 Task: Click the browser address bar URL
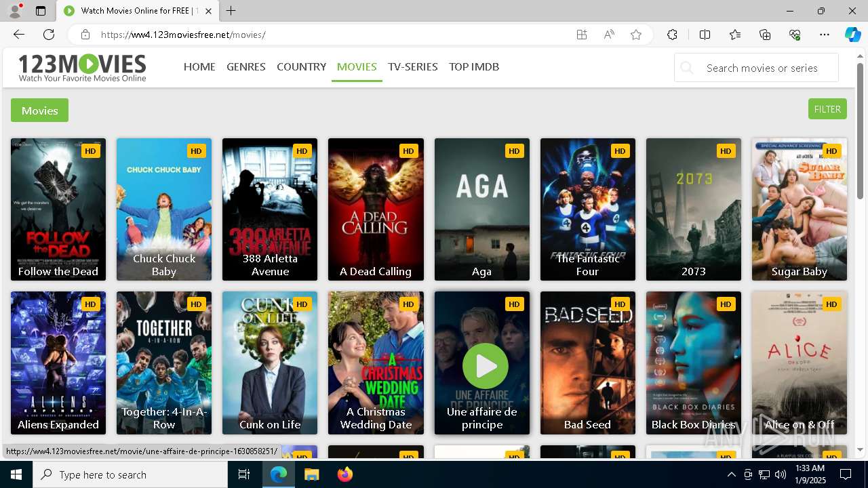tap(183, 35)
